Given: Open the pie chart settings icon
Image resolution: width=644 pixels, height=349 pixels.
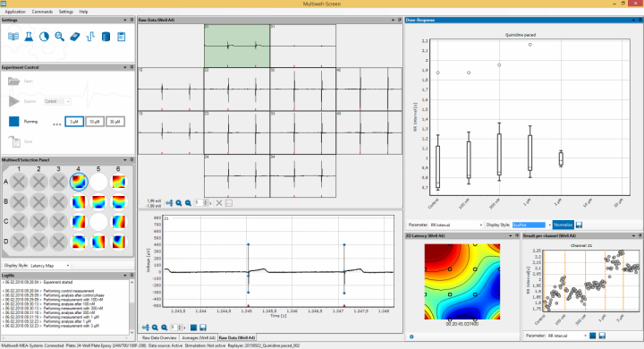Looking at the screenshot, I should pos(44,37).
